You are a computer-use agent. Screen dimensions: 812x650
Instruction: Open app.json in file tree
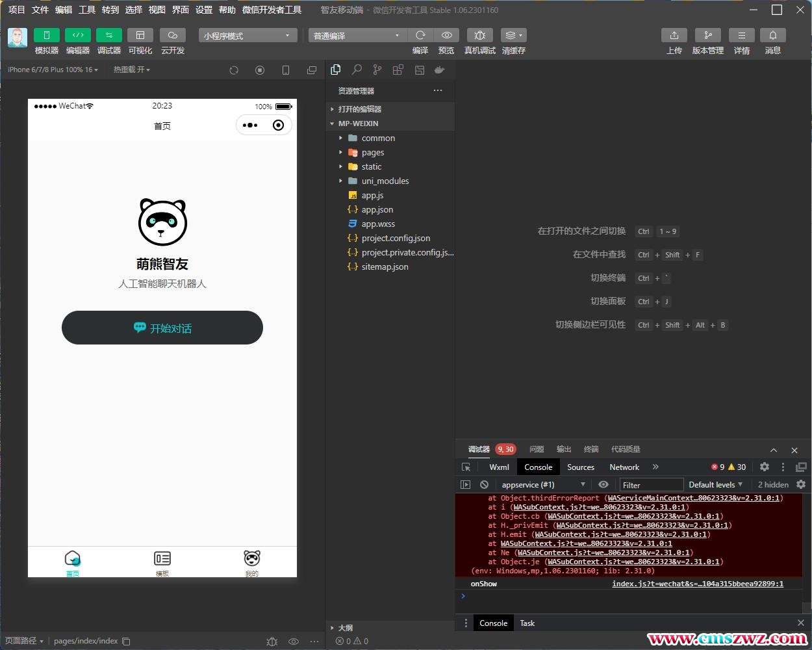pyautogui.click(x=377, y=210)
